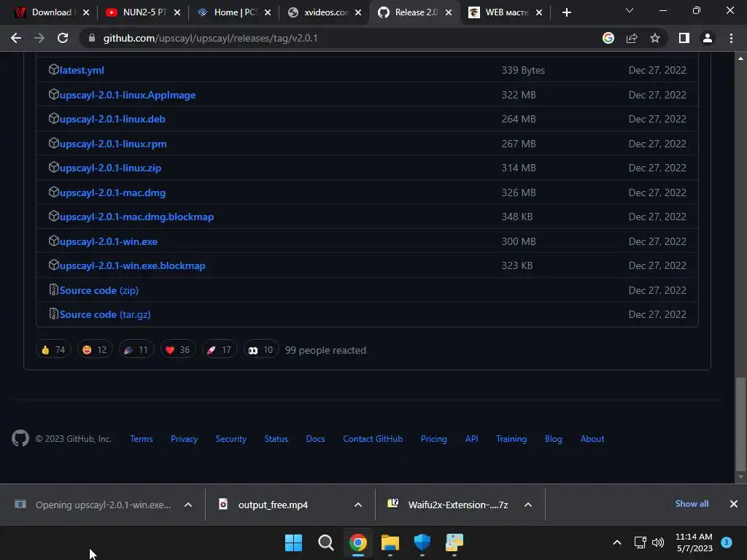Download Source code (zip)
The image size is (747, 560).
[x=98, y=290]
